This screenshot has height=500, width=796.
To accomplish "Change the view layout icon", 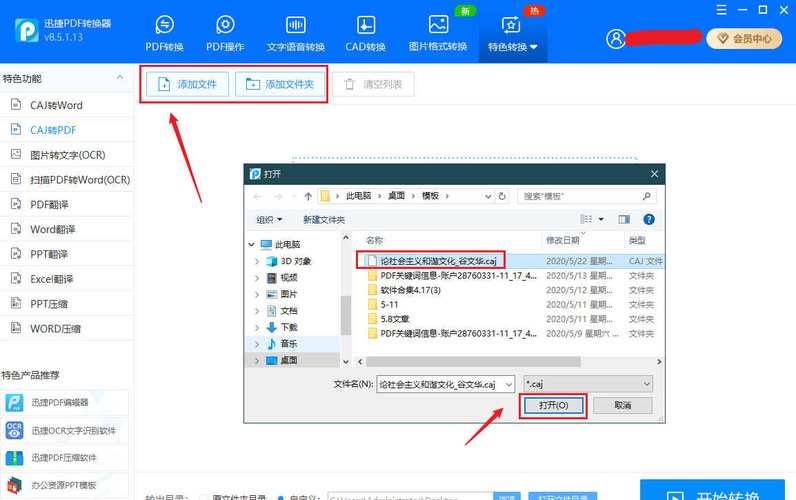I will pos(586,219).
